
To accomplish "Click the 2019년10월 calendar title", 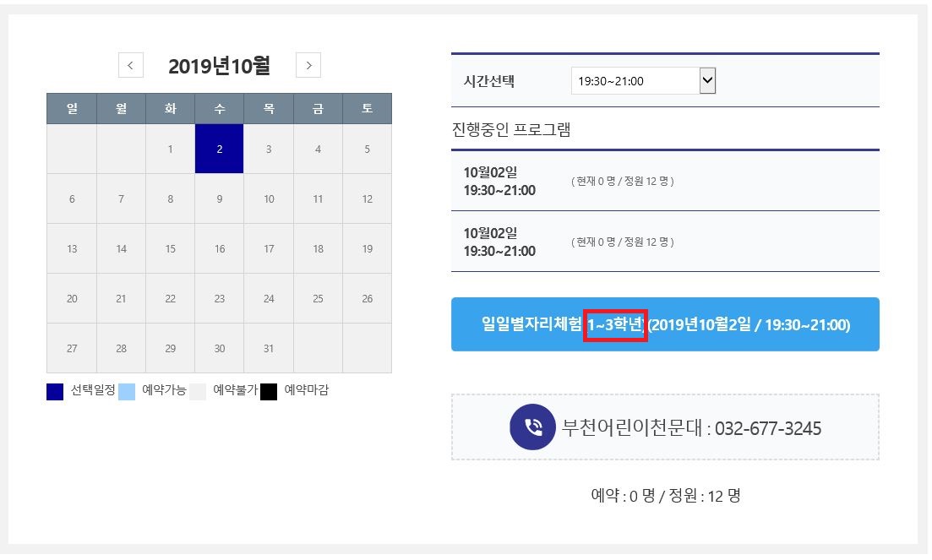I will tap(220, 65).
